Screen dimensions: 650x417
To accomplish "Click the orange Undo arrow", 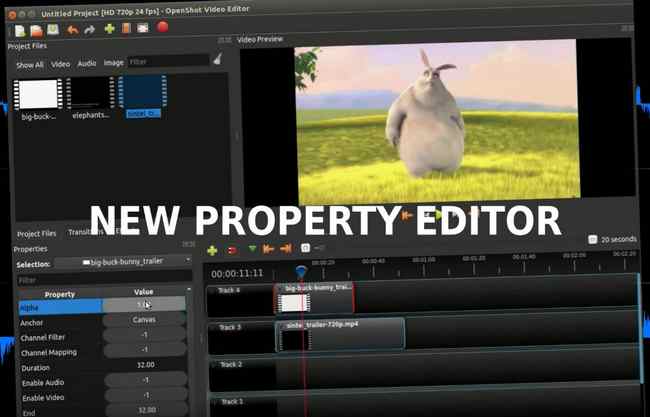I will pyautogui.click(x=73, y=30).
